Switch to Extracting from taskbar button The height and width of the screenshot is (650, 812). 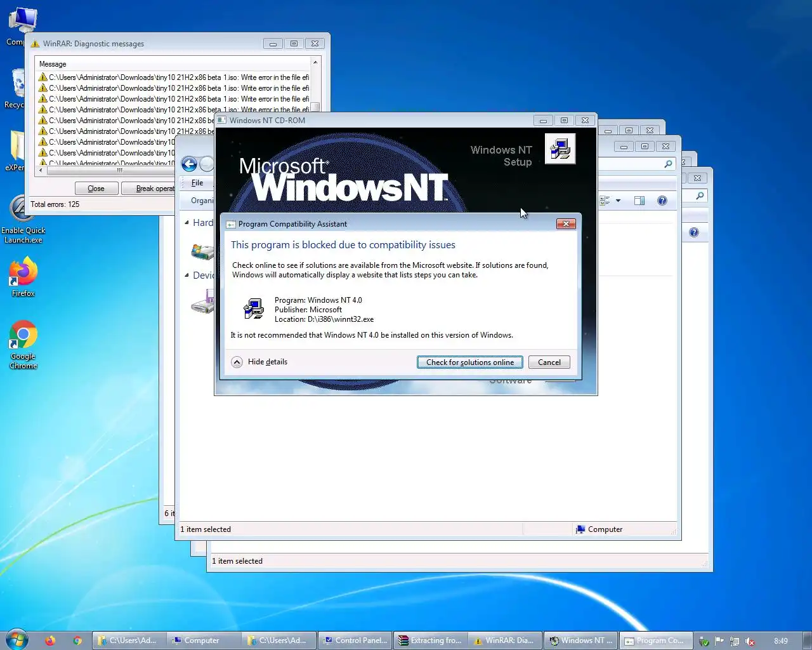(430, 640)
